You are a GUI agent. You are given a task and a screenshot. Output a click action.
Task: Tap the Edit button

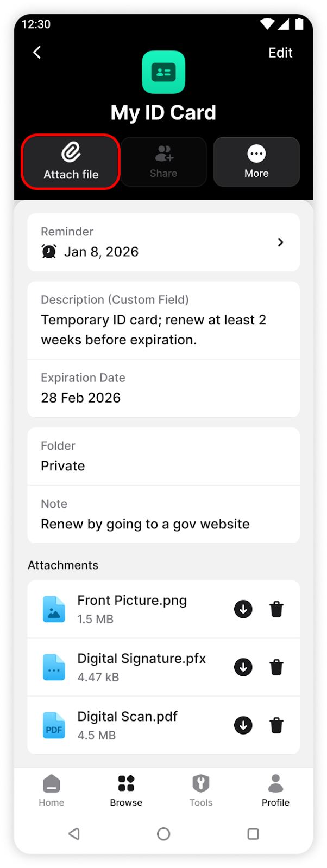coord(280,53)
